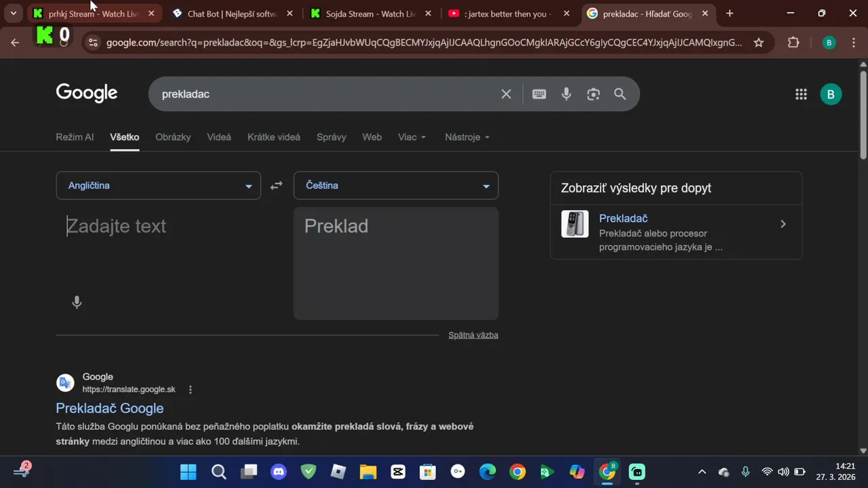The image size is (868, 488).
Task: Open the taskbar clock and date
Action: [x=835, y=472]
